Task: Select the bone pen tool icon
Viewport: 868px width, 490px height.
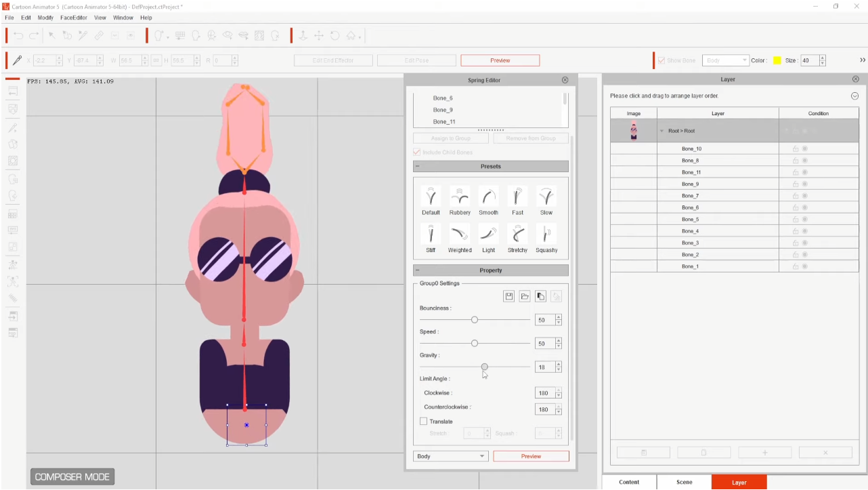Action: coord(18,60)
